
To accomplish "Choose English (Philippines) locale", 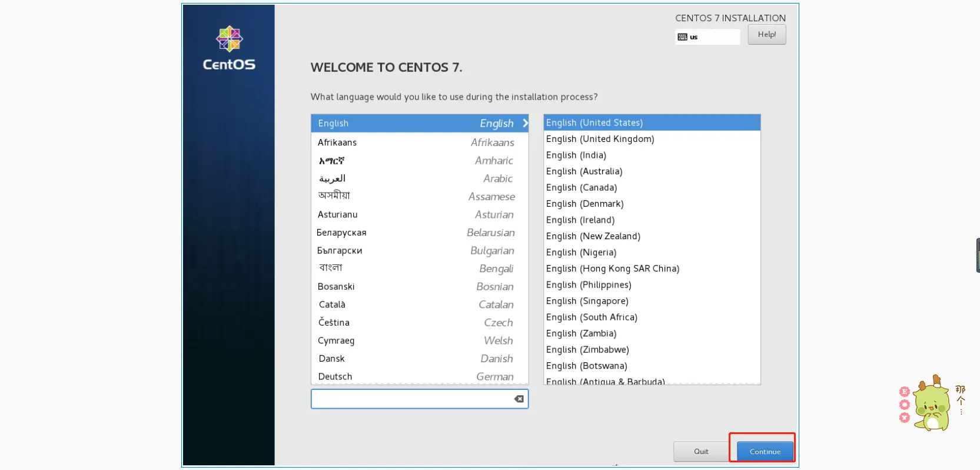I will coord(652,284).
